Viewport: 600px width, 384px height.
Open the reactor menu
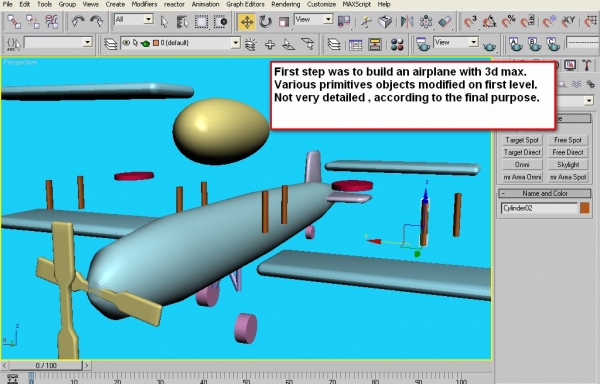point(174,4)
